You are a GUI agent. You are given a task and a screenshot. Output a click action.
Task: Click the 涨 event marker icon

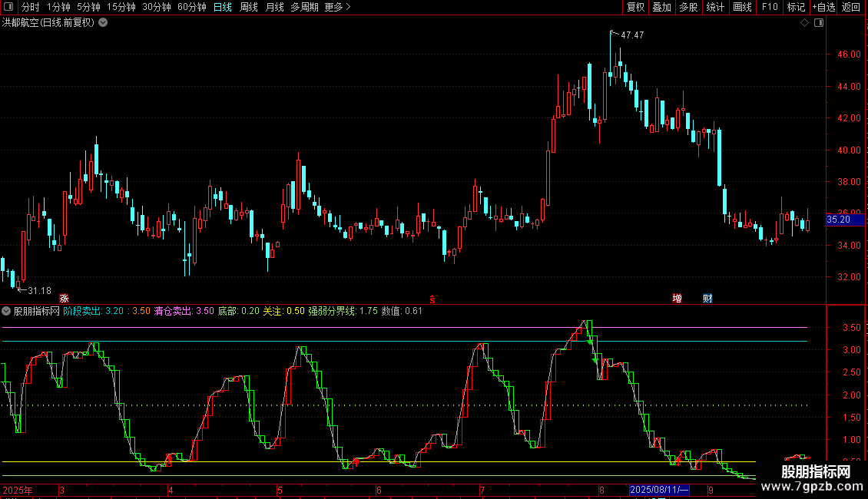65,298
